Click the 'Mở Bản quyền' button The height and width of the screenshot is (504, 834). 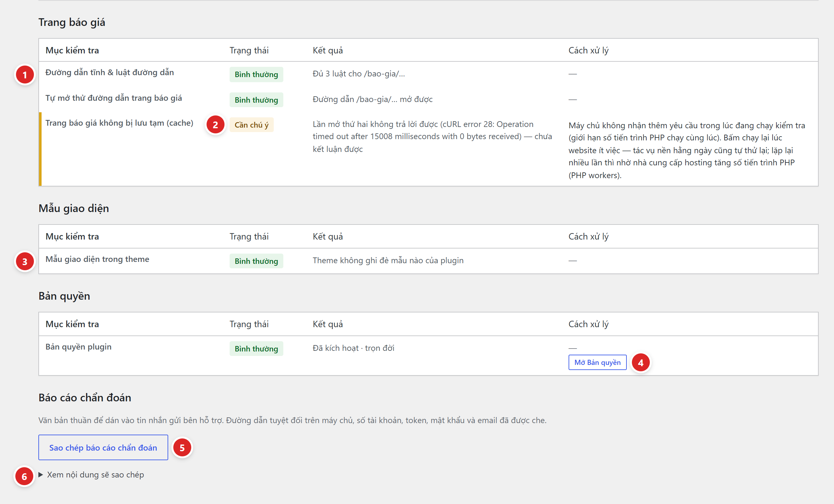(x=597, y=362)
